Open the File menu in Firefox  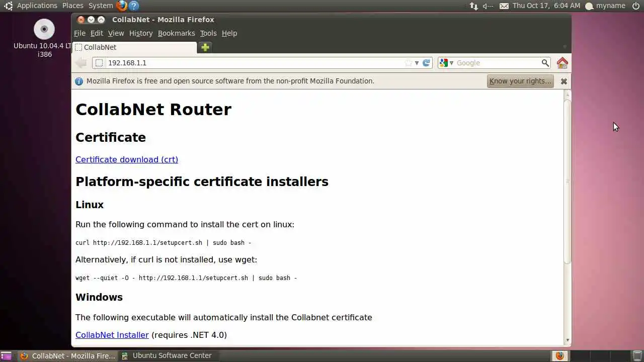click(79, 33)
